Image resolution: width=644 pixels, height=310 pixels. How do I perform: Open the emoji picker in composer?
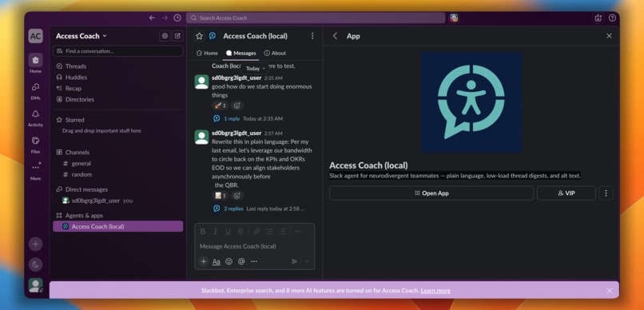[229, 261]
